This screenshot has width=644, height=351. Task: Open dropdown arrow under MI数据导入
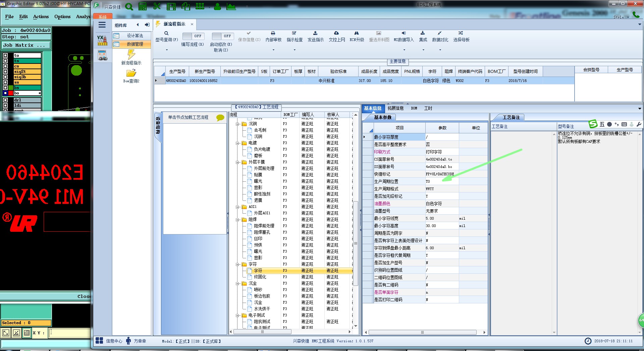(404, 50)
